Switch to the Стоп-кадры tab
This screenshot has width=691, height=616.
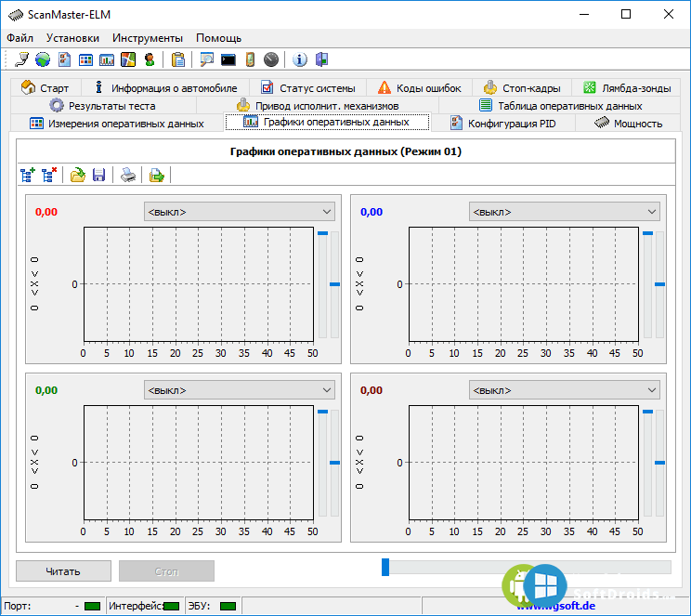[522, 87]
